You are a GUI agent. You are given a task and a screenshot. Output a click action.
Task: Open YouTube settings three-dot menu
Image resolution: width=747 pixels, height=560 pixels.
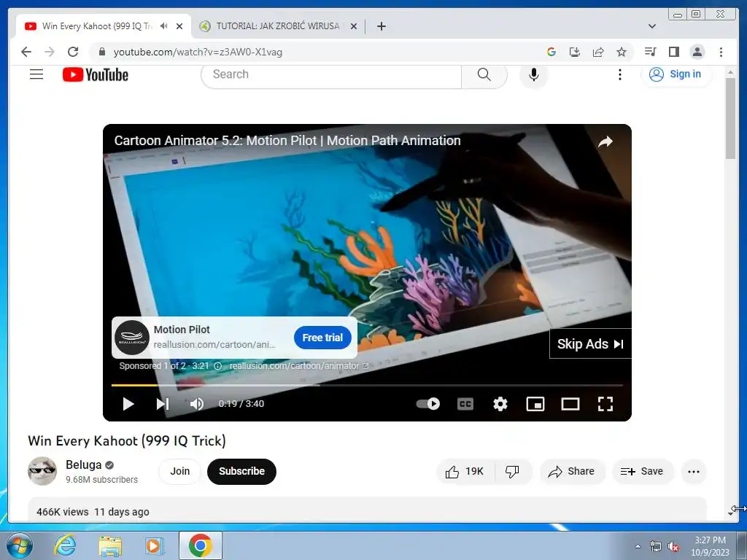click(x=620, y=75)
